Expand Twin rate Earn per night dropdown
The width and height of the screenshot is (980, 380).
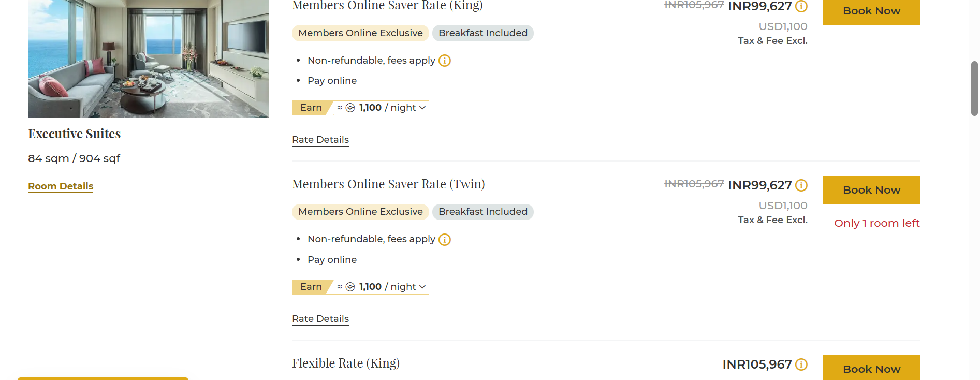point(422,287)
